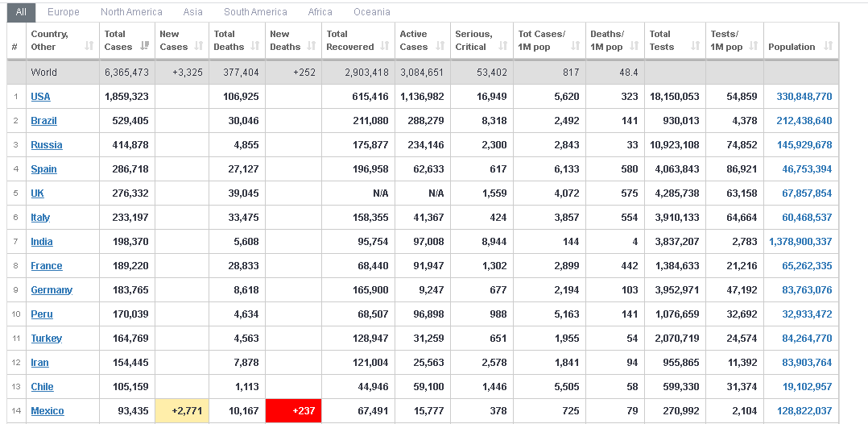Open the Spain country link
The height and width of the screenshot is (424, 868).
[x=43, y=169]
